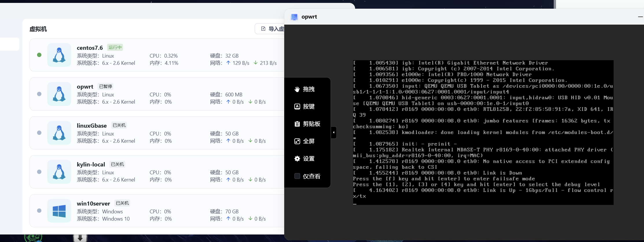Screen dimensions: 644x242
Task: Click the green status dot beside centos7.6
Action: coord(39,55)
